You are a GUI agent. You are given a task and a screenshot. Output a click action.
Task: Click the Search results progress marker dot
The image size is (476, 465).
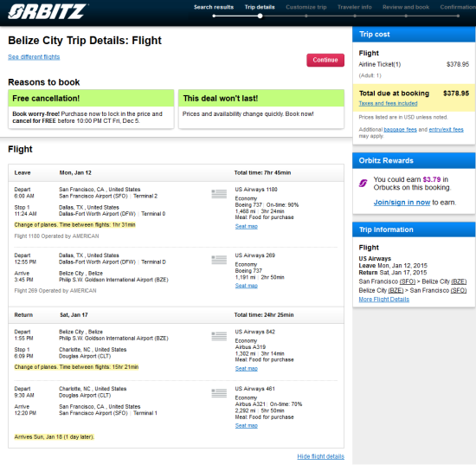tap(214, 16)
